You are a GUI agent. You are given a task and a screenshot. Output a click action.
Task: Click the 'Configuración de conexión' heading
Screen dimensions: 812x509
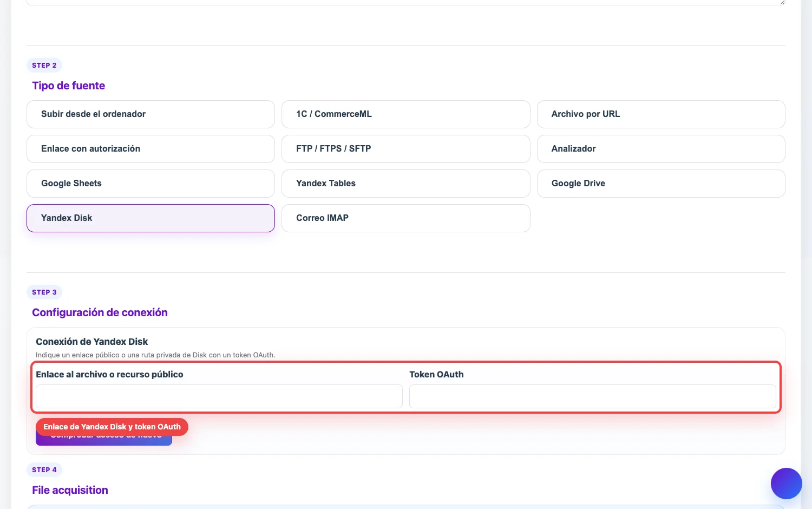click(100, 312)
